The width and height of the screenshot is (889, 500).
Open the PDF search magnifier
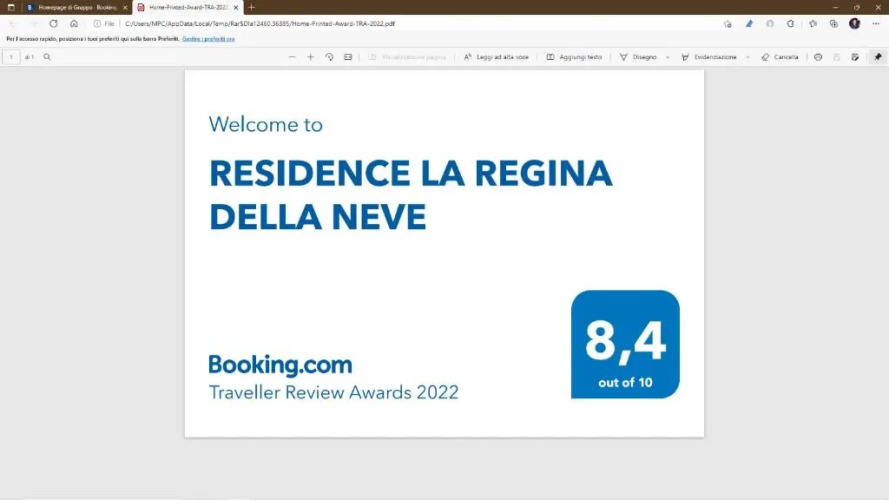[47, 57]
